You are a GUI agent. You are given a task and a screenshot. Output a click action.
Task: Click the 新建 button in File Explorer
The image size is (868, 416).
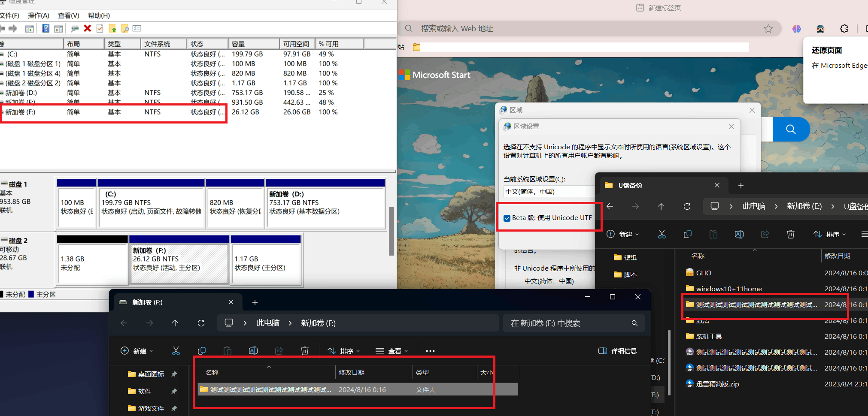(x=137, y=351)
